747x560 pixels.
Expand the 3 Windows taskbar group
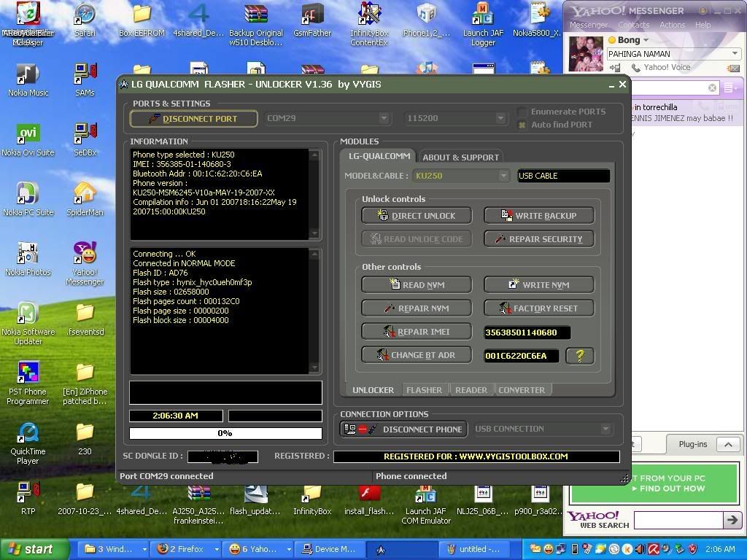pos(112,549)
